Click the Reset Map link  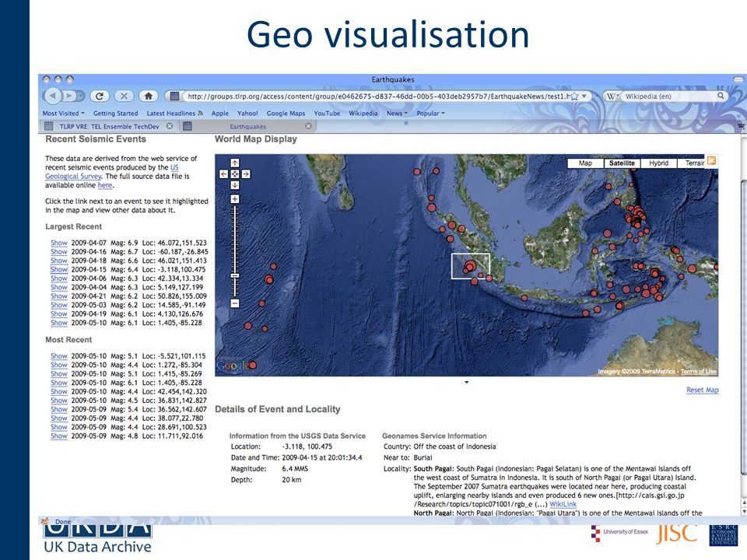[x=702, y=390]
